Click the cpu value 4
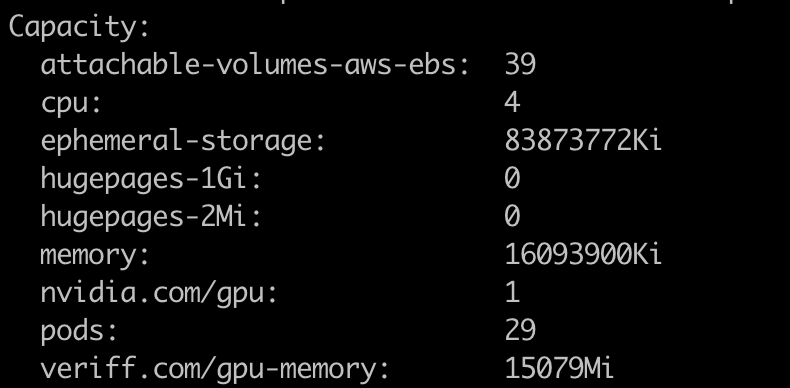The image size is (790, 388). 512,103
